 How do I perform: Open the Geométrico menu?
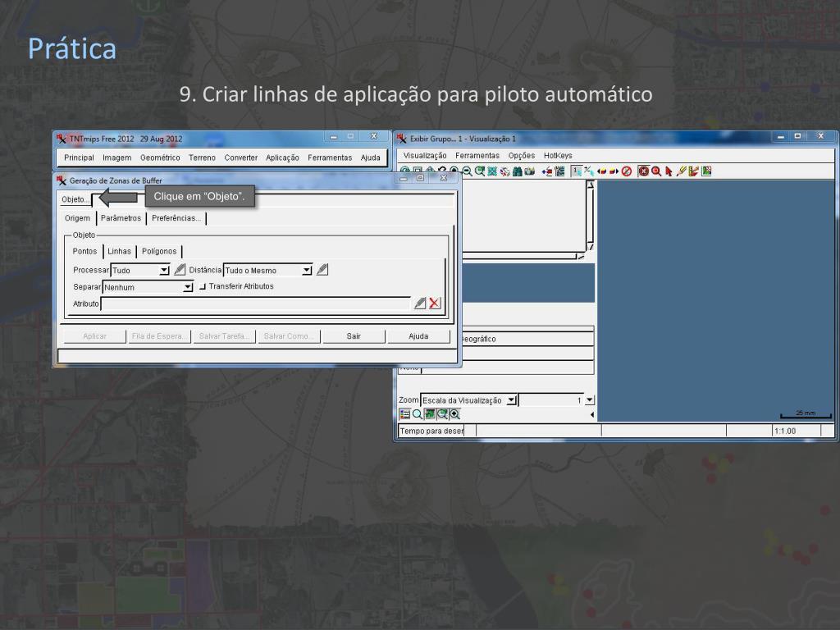pyautogui.click(x=160, y=157)
